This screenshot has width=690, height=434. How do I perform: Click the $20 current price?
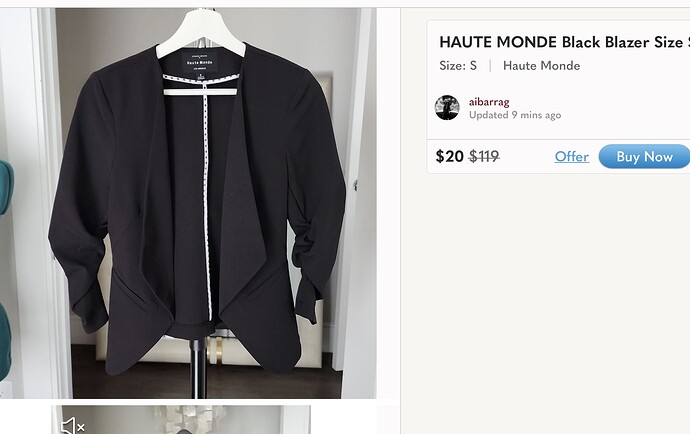pos(449,156)
